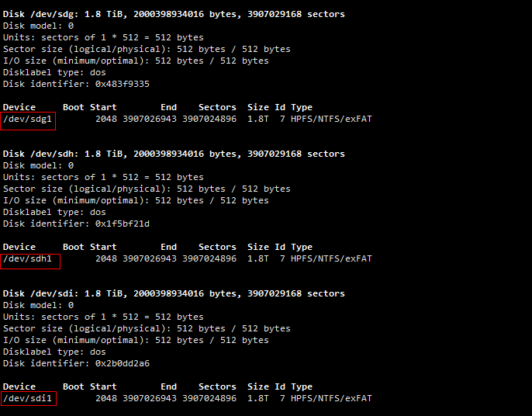
Task: Click disk identifier 0x1f5bf21d
Action: (123, 224)
